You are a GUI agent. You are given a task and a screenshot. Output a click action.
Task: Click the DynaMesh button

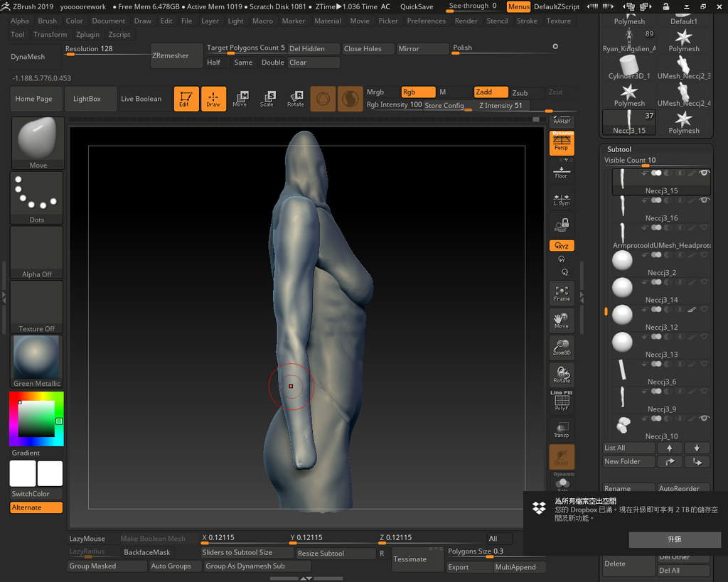tap(36, 57)
